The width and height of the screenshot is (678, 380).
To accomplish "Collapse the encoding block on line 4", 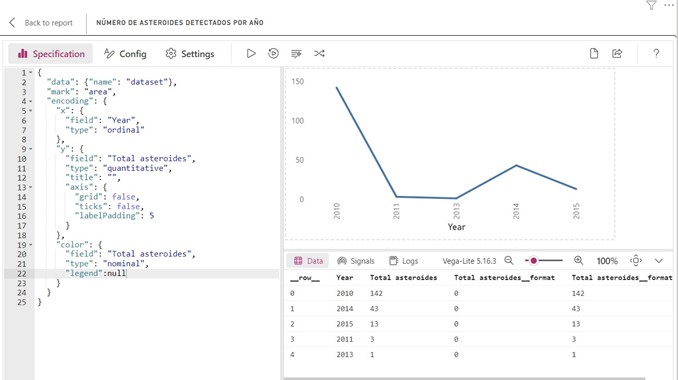I will click(x=30, y=101).
